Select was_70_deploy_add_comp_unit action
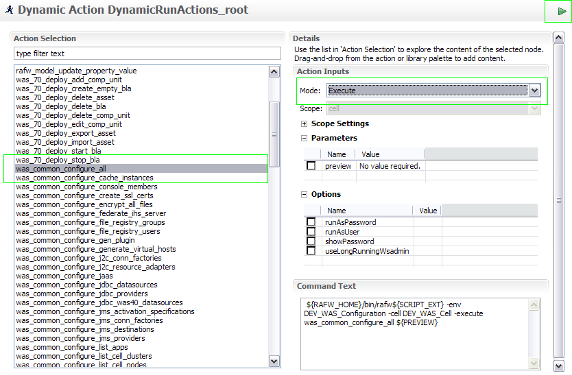The height and width of the screenshot is (375, 572). [x=69, y=80]
